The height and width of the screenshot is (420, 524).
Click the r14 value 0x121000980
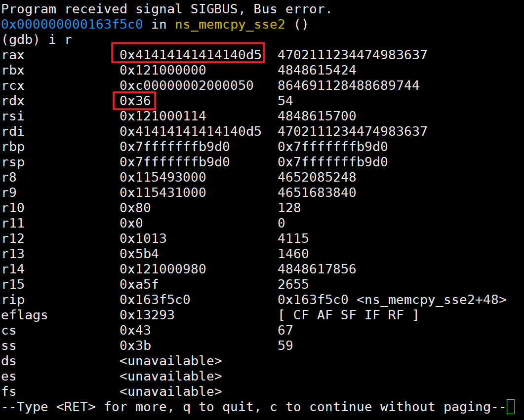pos(163,269)
